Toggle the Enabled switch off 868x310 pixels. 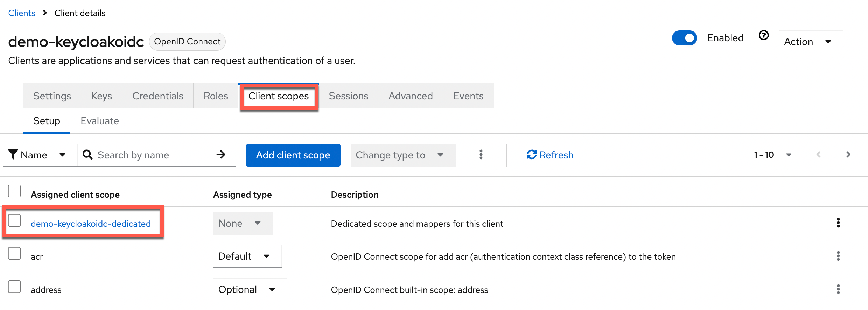tap(684, 38)
